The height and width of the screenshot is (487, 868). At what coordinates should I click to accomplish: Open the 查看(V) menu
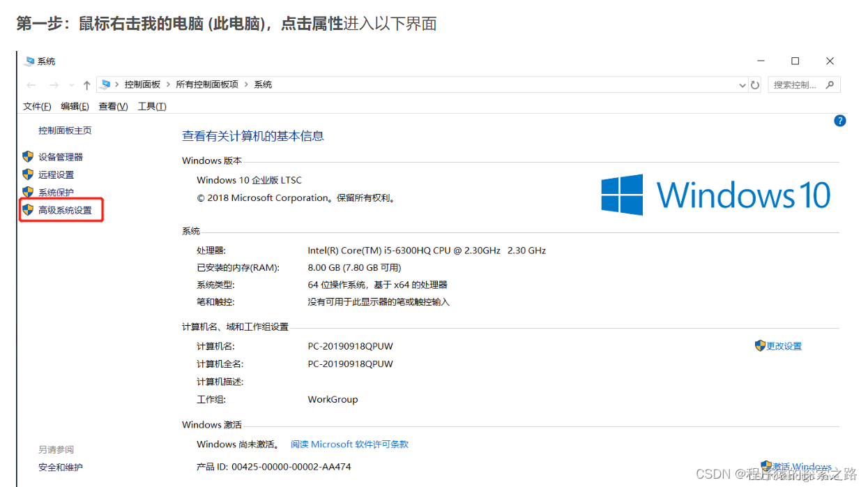tap(113, 106)
